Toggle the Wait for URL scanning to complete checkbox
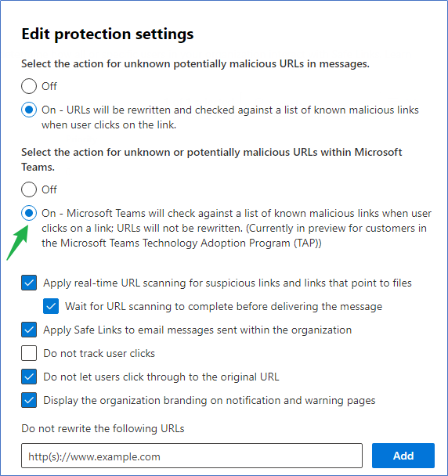448x476 pixels. click(x=51, y=306)
